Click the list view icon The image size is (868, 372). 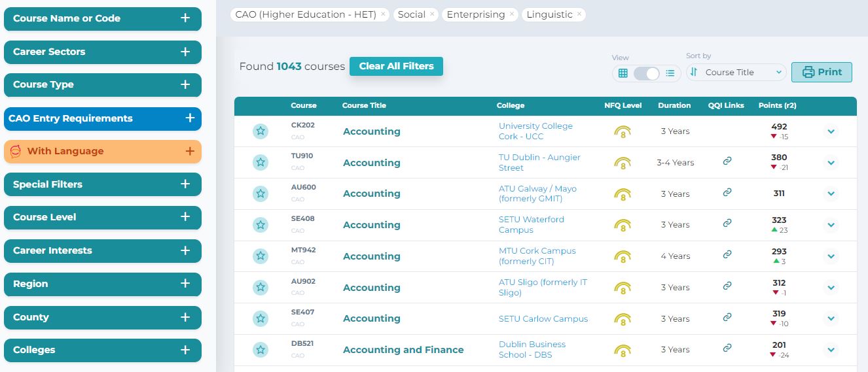point(670,73)
